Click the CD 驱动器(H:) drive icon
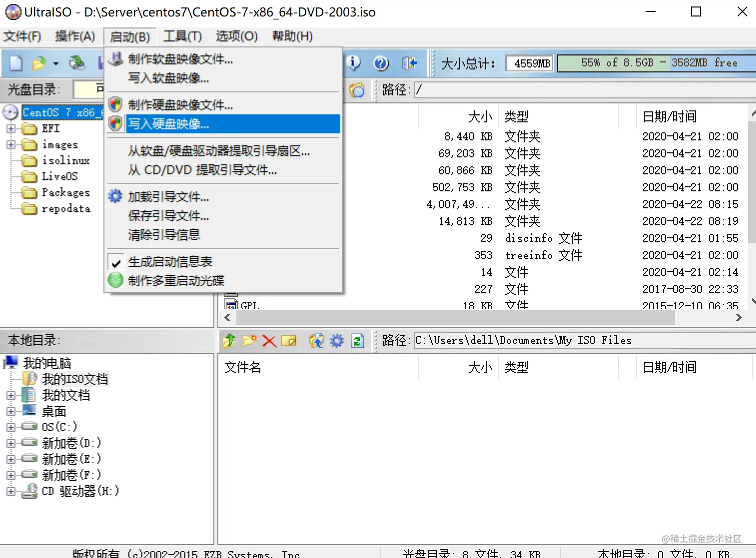Image resolution: width=756 pixels, height=558 pixels. coord(30,491)
